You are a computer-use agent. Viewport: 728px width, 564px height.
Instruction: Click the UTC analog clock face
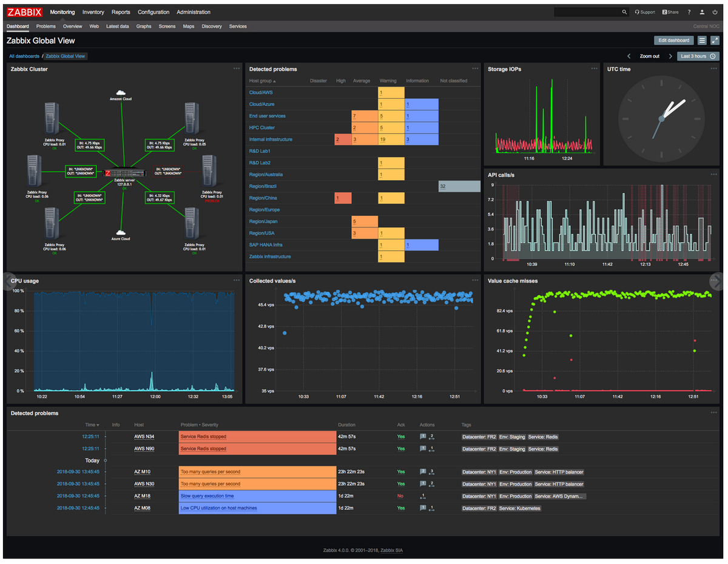tap(661, 119)
